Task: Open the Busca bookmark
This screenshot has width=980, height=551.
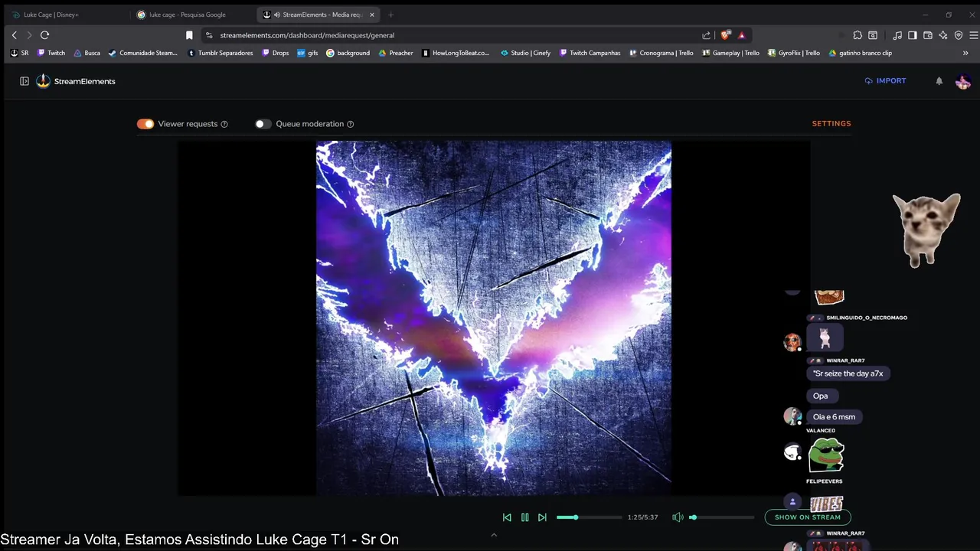Action: point(87,54)
